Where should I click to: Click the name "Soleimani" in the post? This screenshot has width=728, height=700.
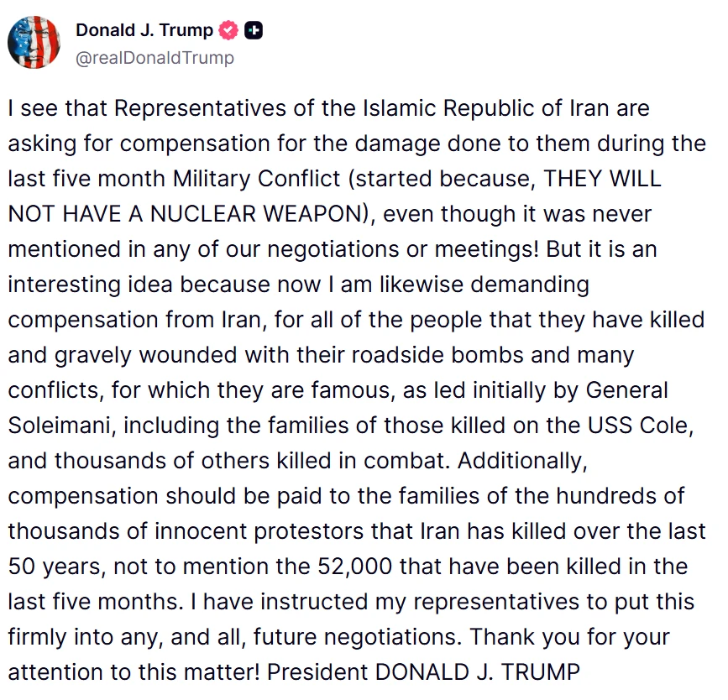pyautogui.click(x=60, y=426)
